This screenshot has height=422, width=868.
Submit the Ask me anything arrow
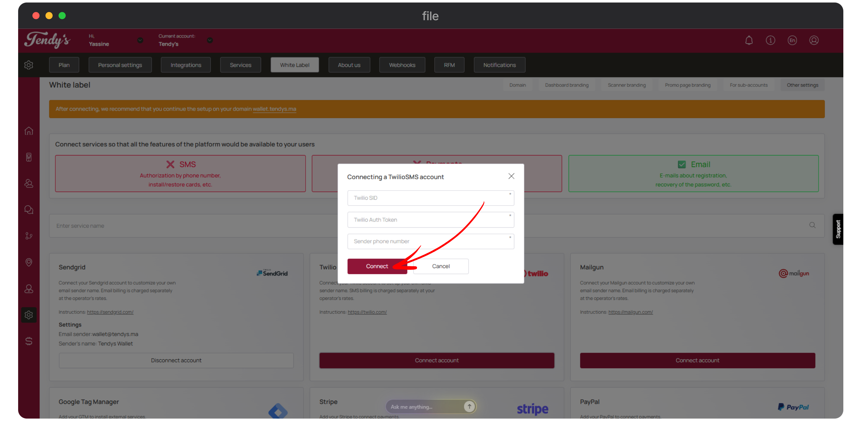[x=469, y=407]
